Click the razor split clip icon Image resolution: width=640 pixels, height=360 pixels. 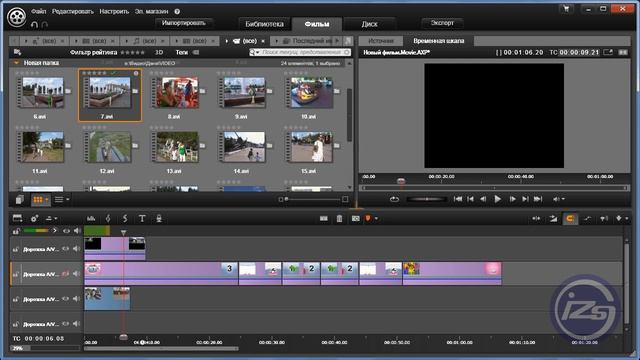tap(125, 219)
